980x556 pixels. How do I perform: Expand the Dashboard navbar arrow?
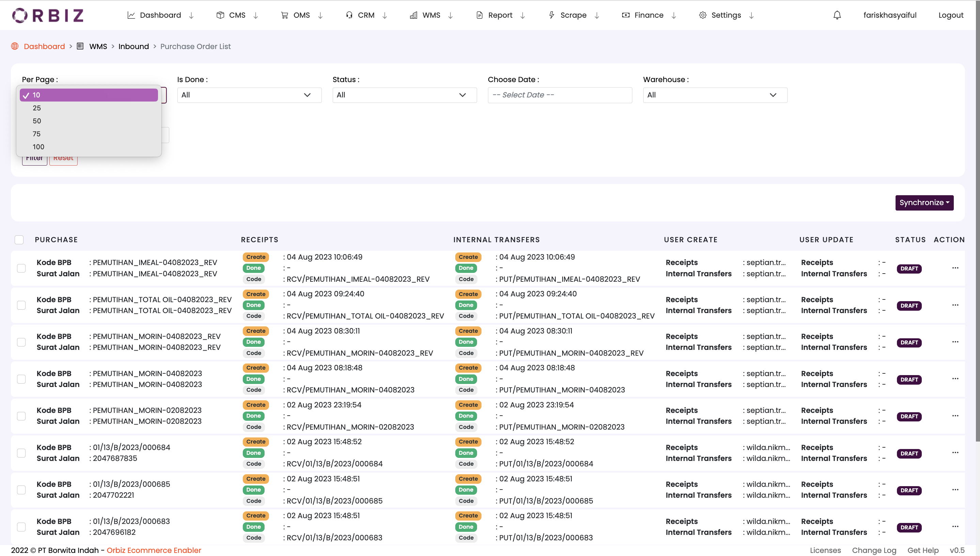coord(192,15)
